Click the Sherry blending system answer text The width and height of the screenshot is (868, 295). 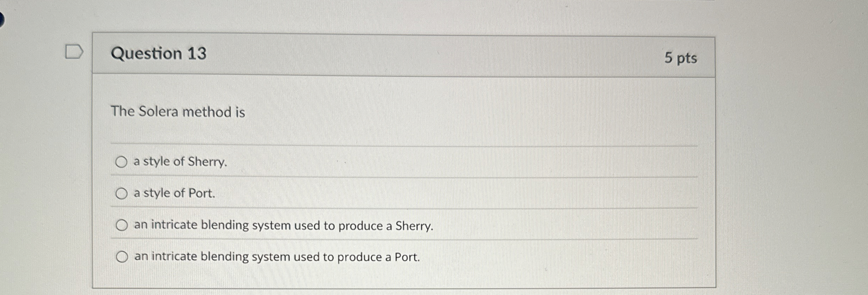[x=283, y=226]
